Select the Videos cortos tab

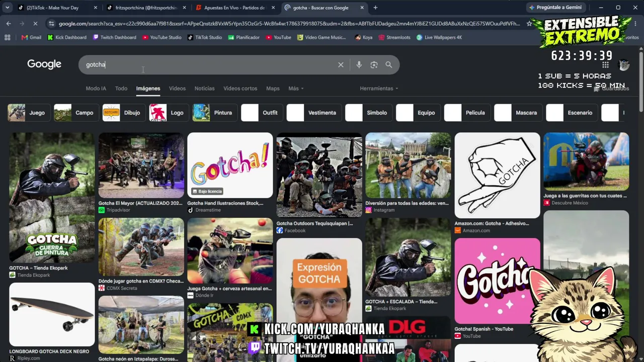coord(240,88)
